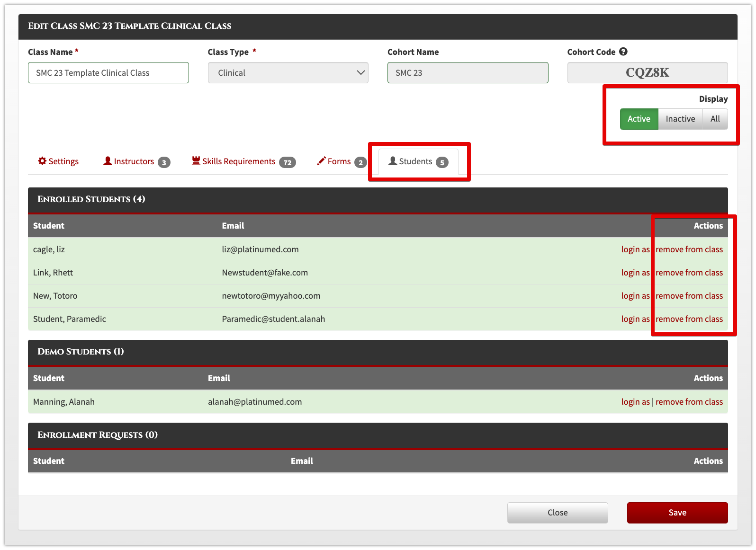Viewport: 756px width, 550px height.
Task: Click the email Newstudent@fake.com
Action: (x=265, y=273)
